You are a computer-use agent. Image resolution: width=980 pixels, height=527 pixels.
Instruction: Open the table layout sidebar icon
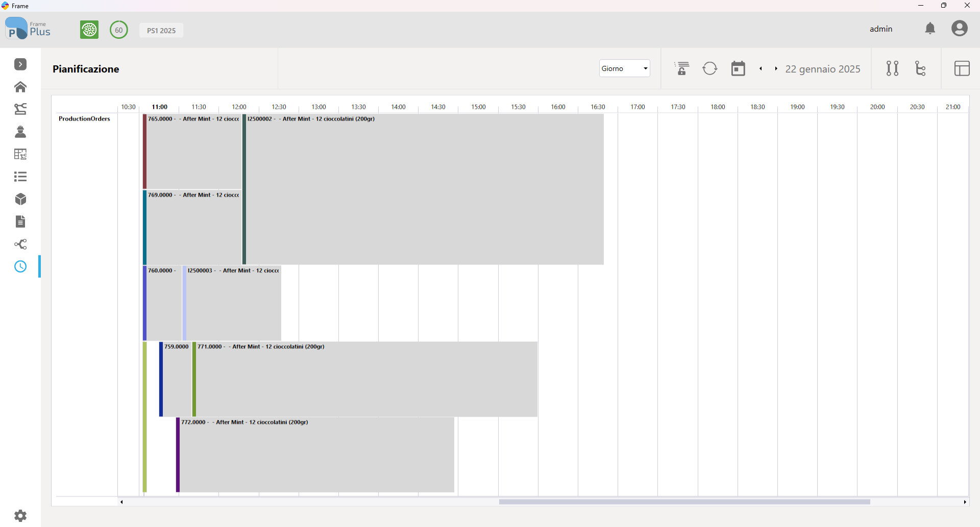tap(20, 154)
